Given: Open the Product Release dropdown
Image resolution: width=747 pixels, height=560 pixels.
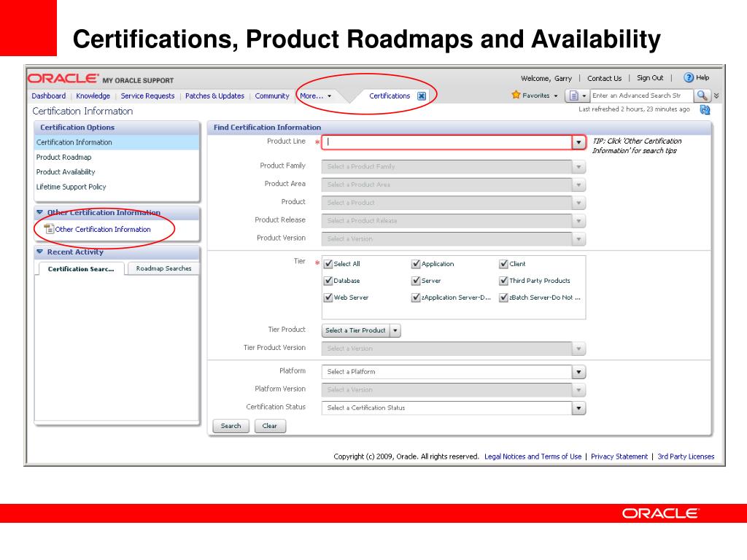Looking at the screenshot, I should 454,221.
